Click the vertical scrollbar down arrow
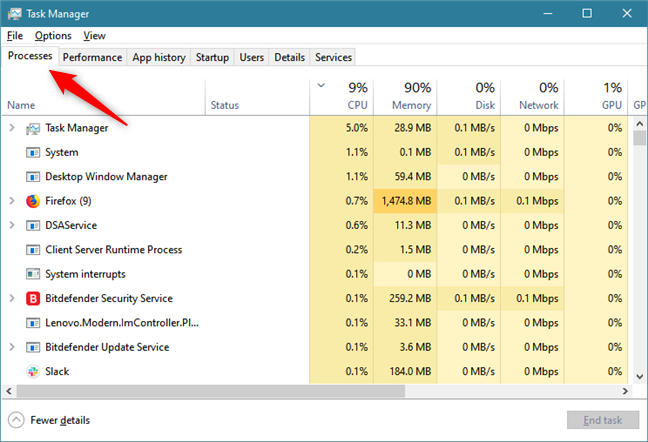 click(x=639, y=376)
